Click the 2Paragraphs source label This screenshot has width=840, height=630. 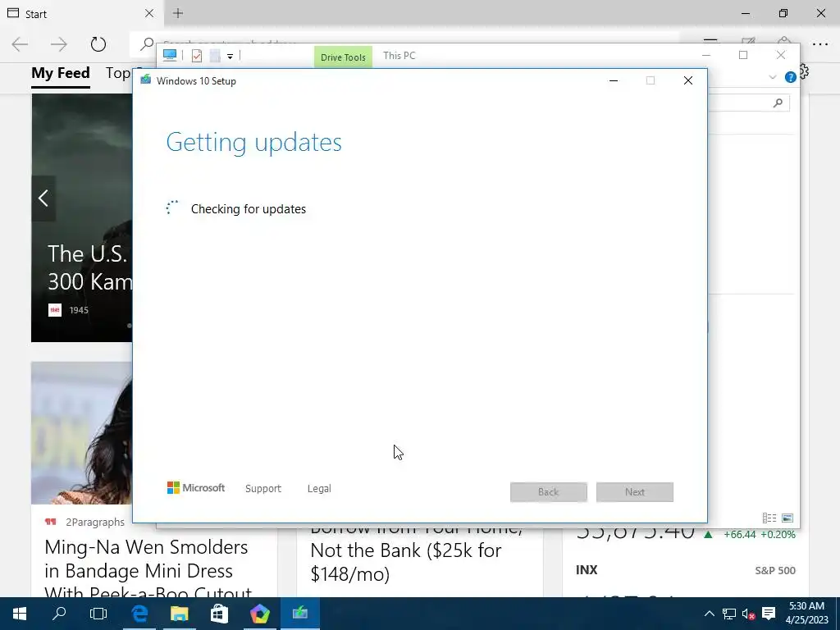point(95,522)
